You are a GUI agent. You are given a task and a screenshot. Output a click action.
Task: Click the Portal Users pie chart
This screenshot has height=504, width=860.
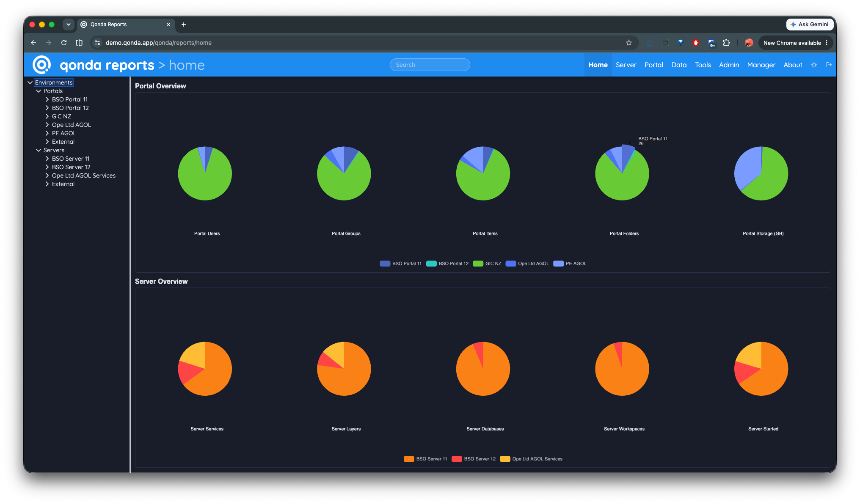(205, 173)
